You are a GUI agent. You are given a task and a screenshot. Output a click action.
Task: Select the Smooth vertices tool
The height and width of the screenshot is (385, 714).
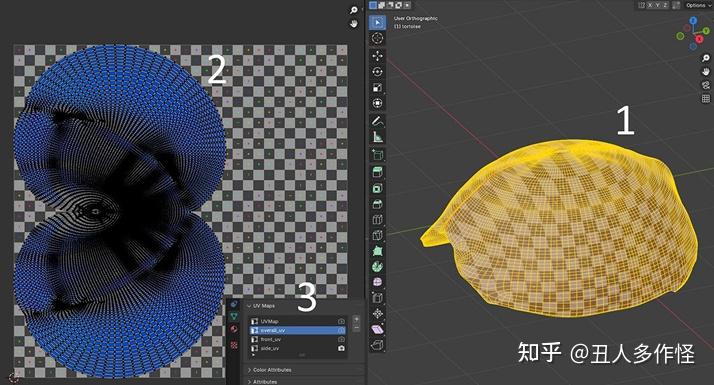pyautogui.click(x=377, y=282)
